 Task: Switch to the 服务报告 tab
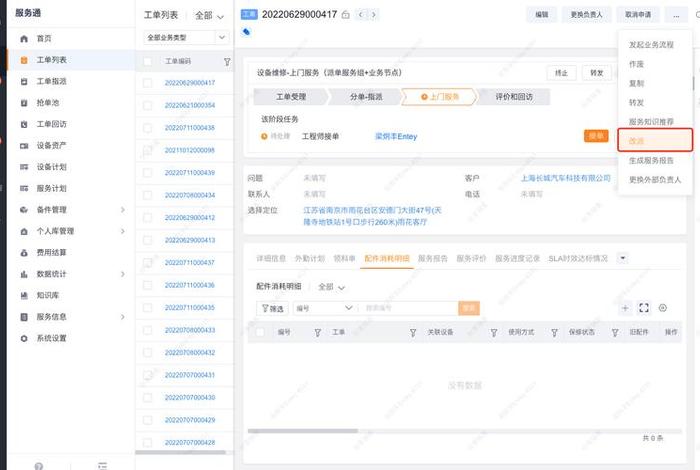click(432, 258)
